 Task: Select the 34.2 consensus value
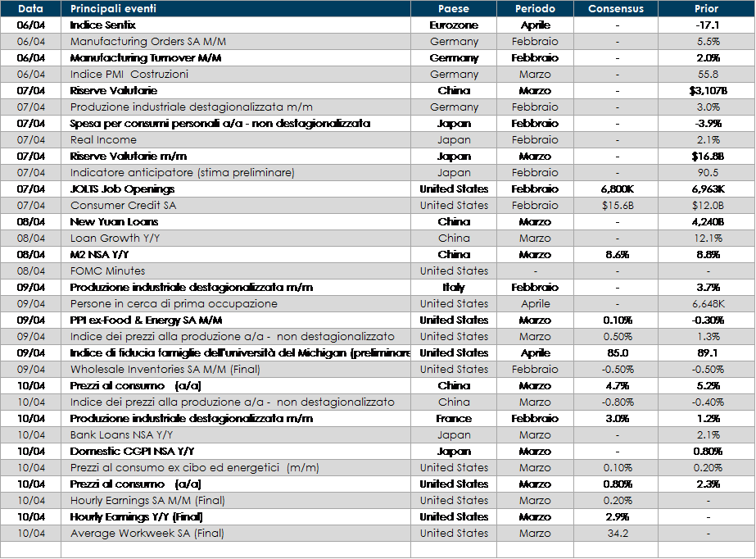[x=616, y=534]
